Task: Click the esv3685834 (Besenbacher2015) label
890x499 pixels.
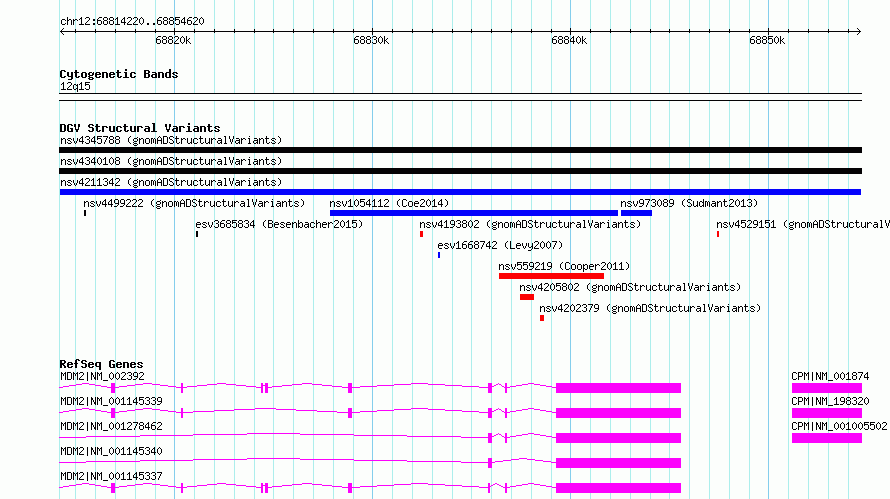Action: 279,224
